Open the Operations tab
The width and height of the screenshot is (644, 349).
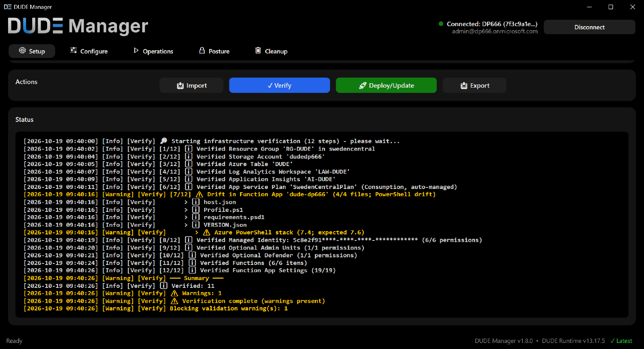point(153,51)
